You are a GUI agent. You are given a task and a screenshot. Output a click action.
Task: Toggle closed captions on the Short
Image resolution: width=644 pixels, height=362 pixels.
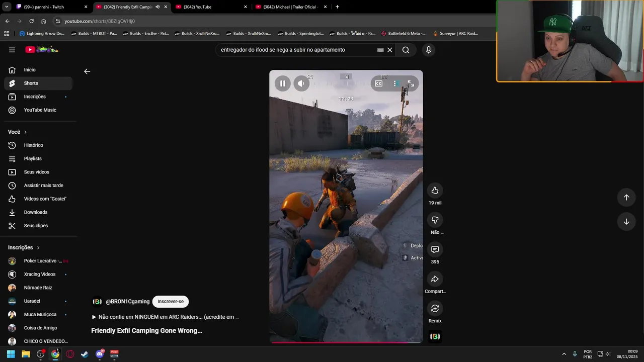click(x=379, y=84)
